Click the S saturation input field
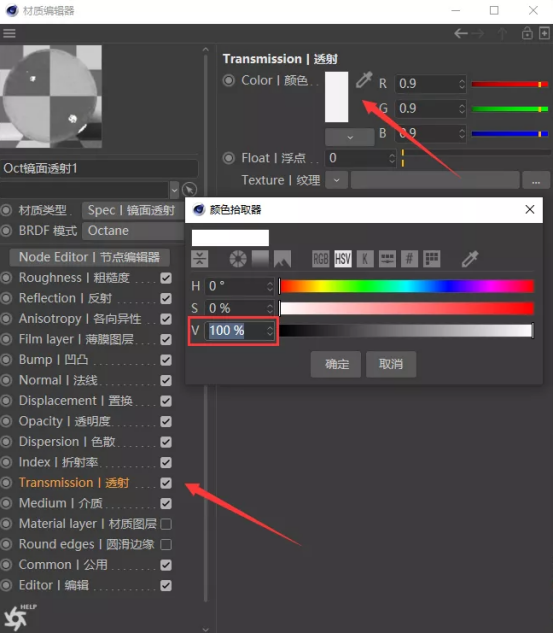554x633 pixels. pyautogui.click(x=239, y=308)
